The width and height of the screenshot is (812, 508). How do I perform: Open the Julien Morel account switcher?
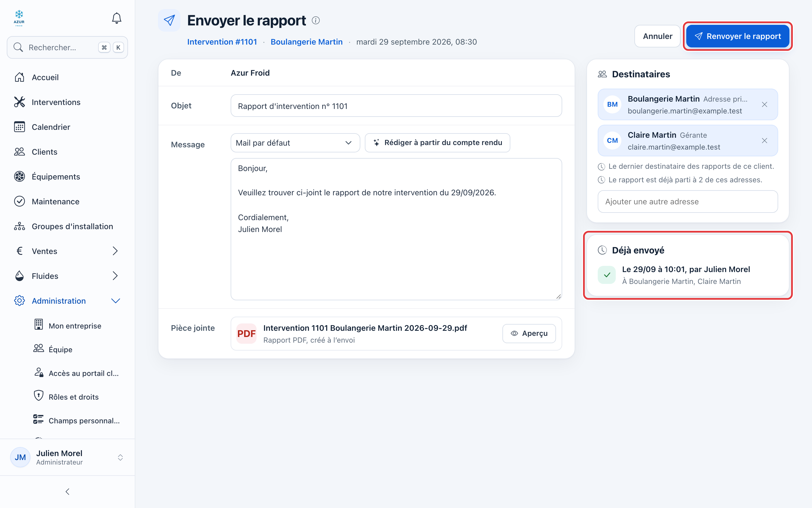[67, 457]
